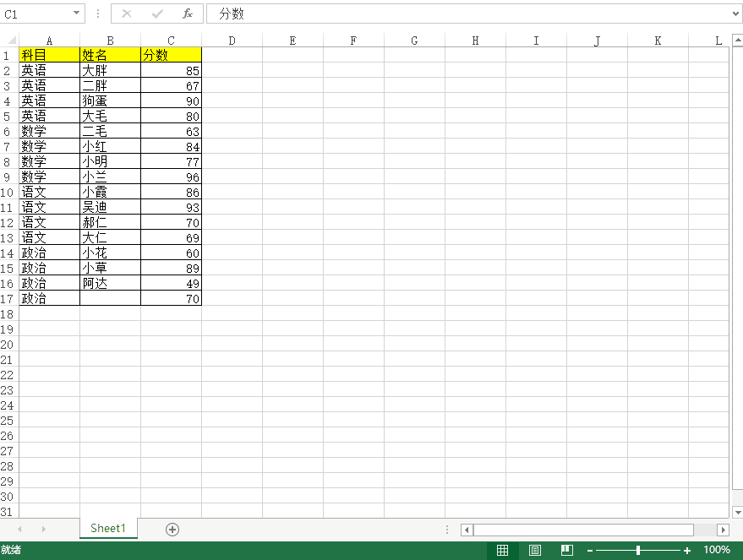This screenshot has height=560, width=743.
Task: Expand the formula bar chevron
Action: coord(736,14)
